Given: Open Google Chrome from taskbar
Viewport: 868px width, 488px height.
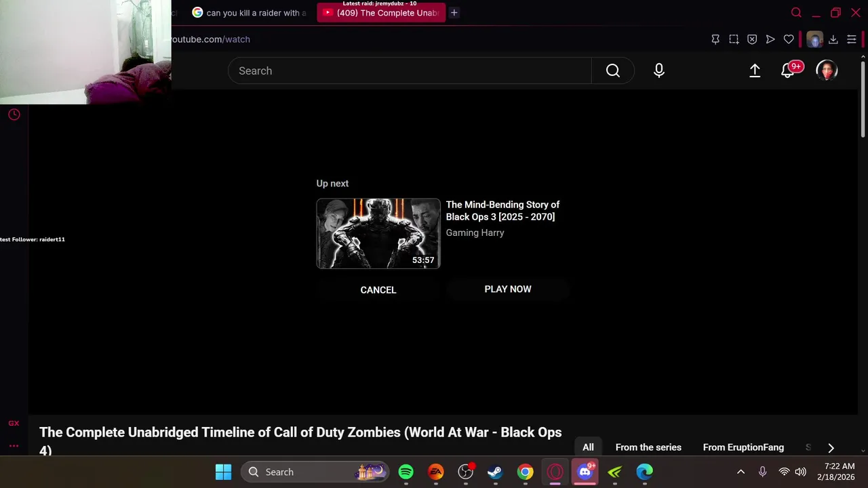Looking at the screenshot, I should [526, 472].
